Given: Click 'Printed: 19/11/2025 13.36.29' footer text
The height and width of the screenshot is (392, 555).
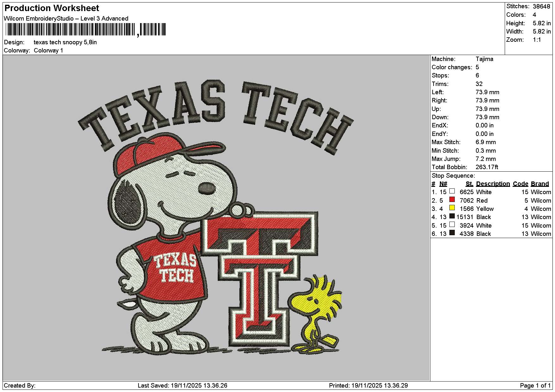Looking at the screenshot, I should (368, 385).
